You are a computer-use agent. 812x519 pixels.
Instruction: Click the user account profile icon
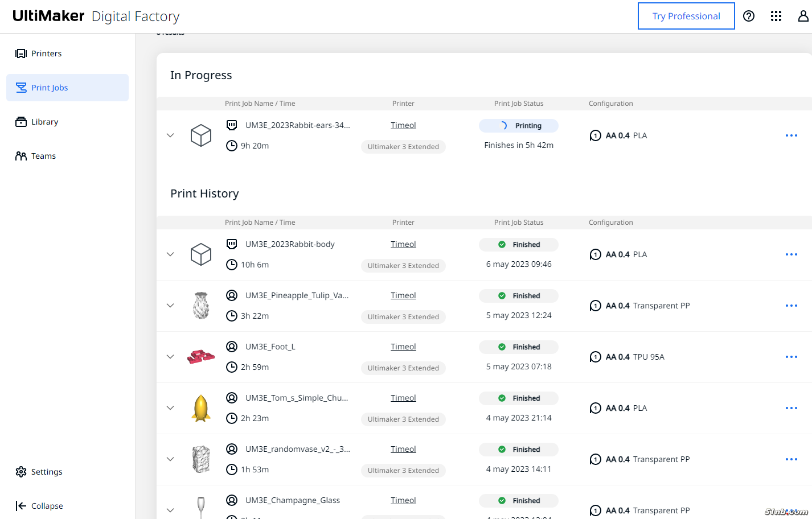pyautogui.click(x=803, y=16)
